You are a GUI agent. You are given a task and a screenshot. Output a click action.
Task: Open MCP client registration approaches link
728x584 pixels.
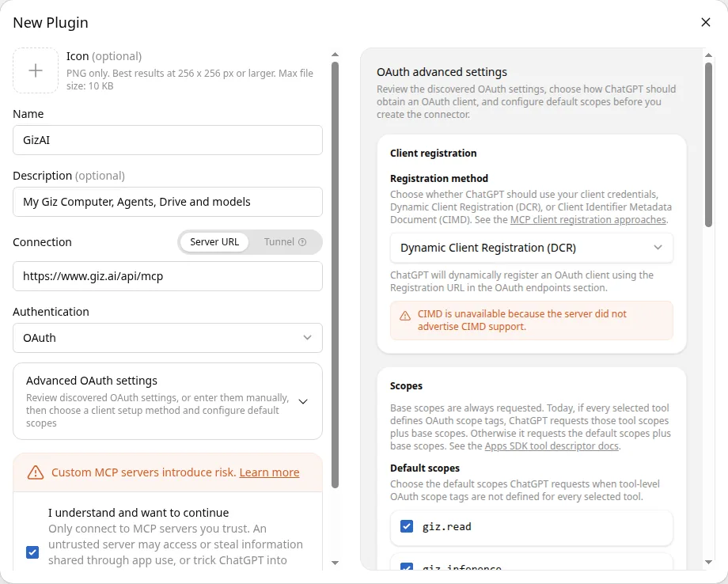(588, 220)
